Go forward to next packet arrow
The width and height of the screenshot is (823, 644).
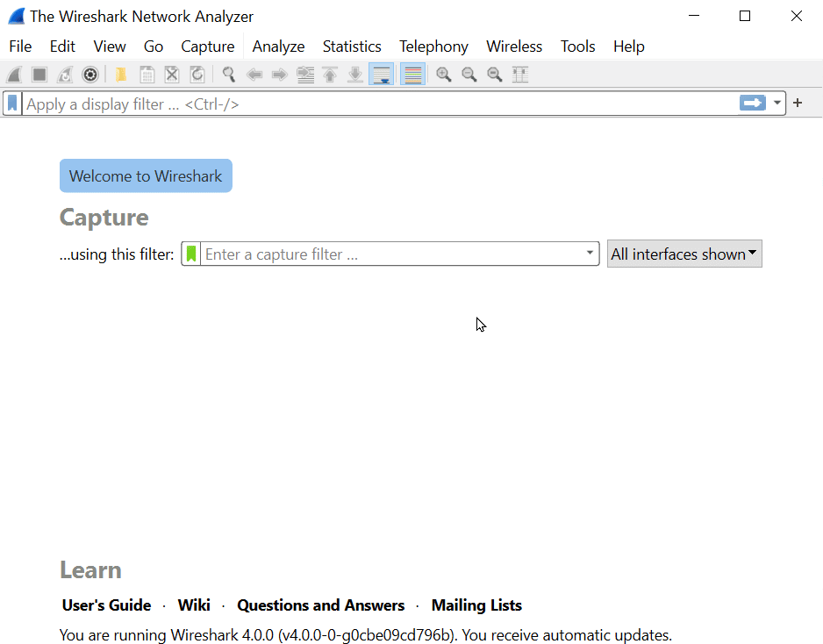coord(279,75)
